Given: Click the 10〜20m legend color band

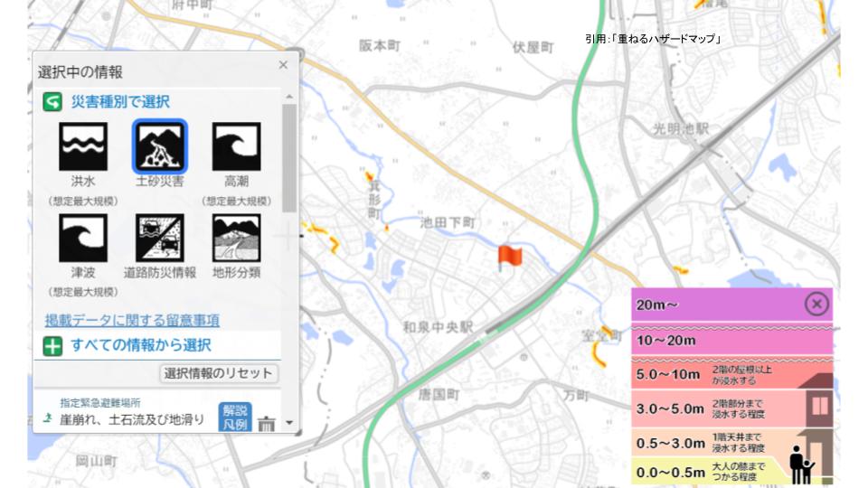Looking at the screenshot, I should pos(731,341).
